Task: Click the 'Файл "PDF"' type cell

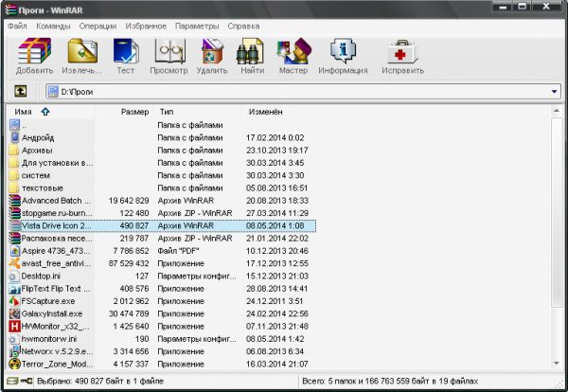Action: pos(178,251)
